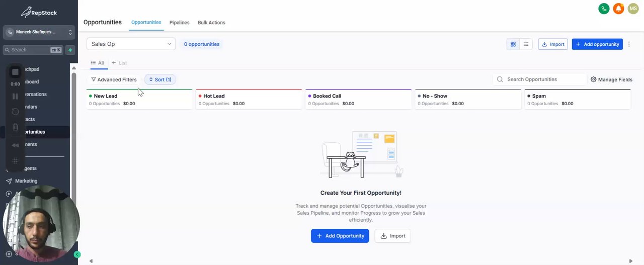
Task: Switch to the Pipelines tab
Action: pyautogui.click(x=179, y=23)
